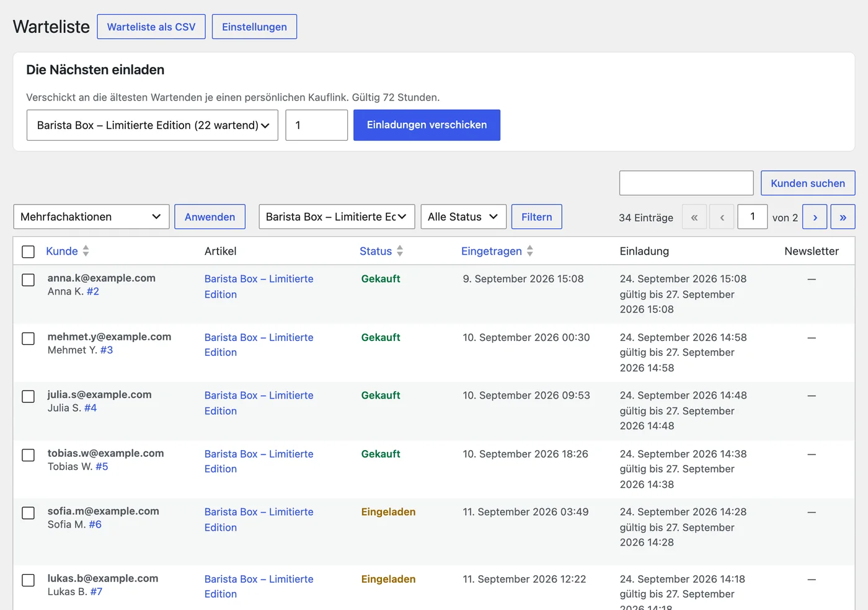868x610 pixels.
Task: Click the Status column header link
Action: click(376, 251)
